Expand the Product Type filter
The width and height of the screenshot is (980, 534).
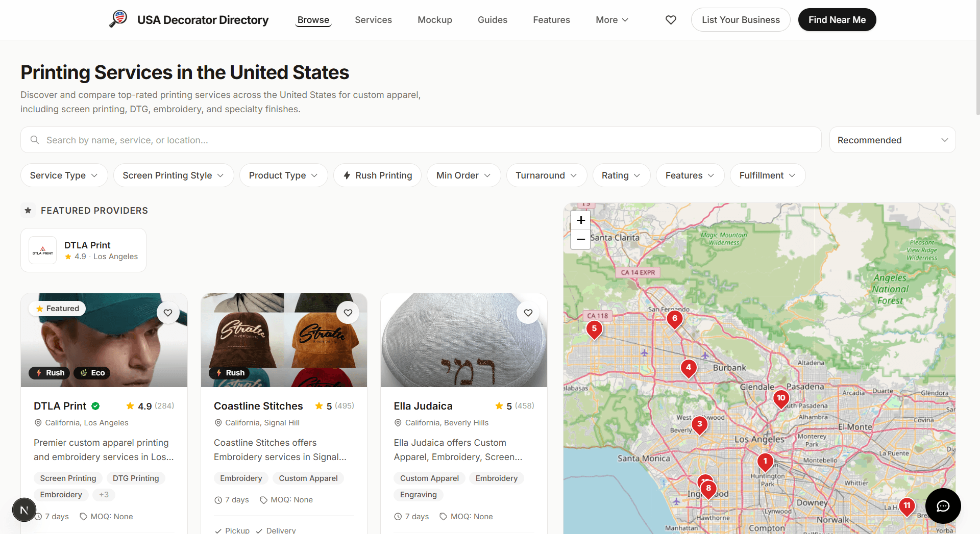283,175
